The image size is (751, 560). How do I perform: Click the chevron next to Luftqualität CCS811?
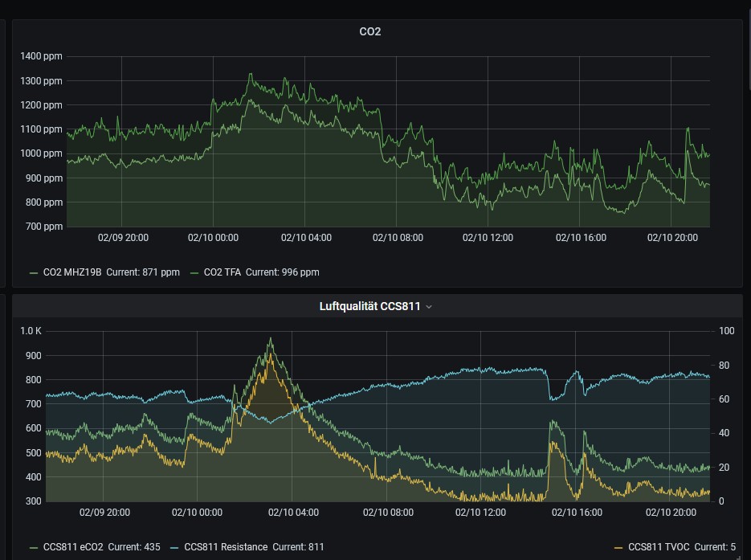[x=429, y=307]
